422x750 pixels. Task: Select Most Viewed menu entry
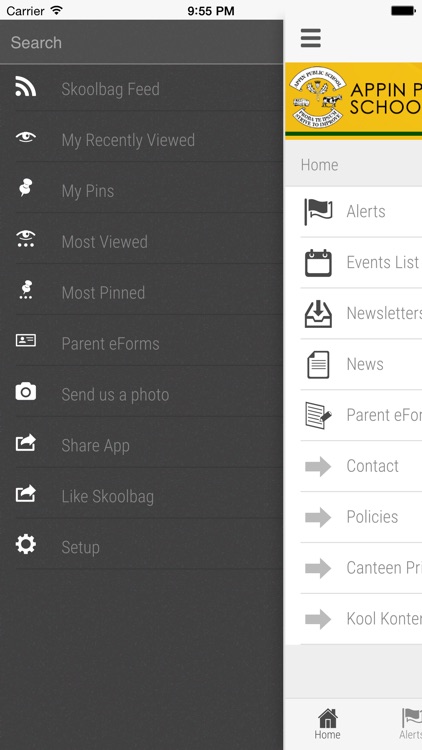click(142, 242)
